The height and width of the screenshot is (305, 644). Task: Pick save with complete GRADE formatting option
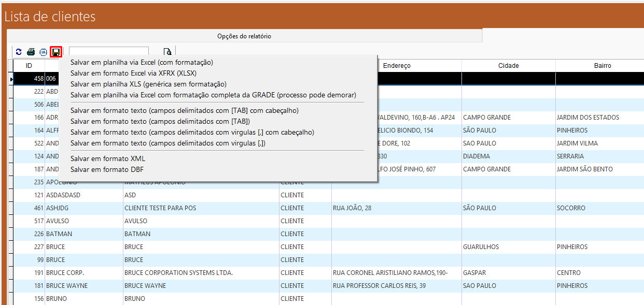[x=213, y=95]
